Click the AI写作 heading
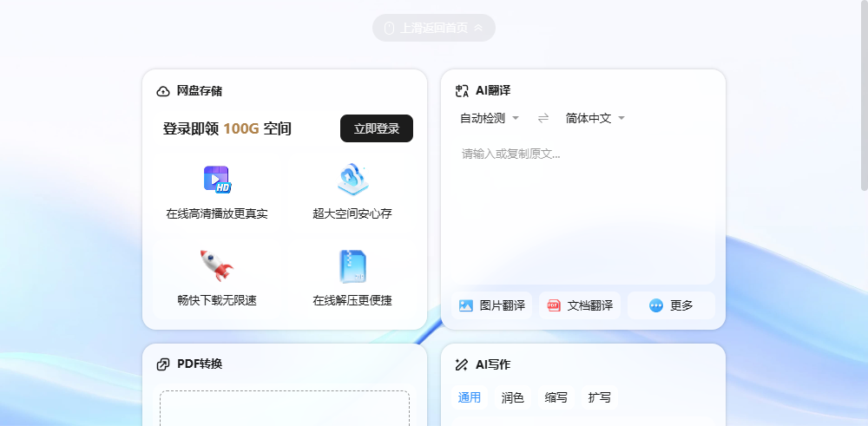 (493, 364)
